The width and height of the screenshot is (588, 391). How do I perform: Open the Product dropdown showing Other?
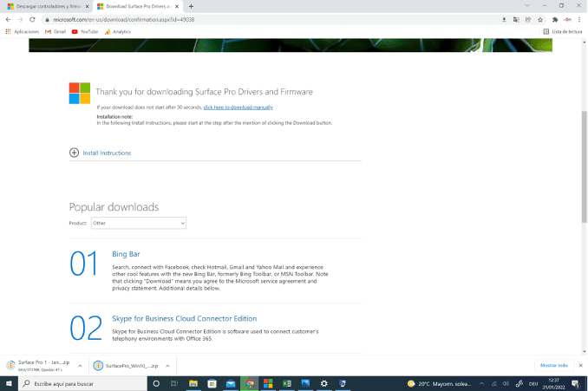coord(139,223)
